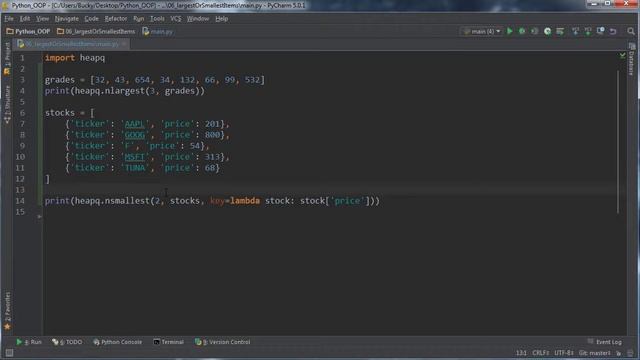640x360 pixels.
Task: Open the Code menu
Action: point(91,19)
